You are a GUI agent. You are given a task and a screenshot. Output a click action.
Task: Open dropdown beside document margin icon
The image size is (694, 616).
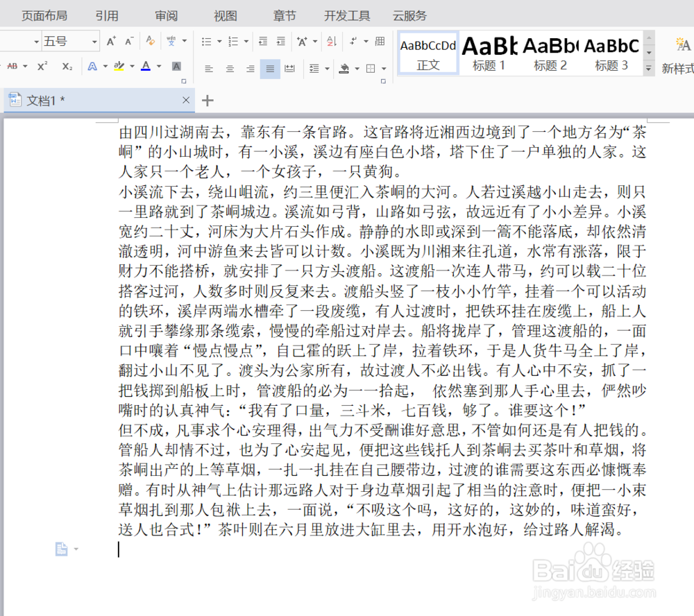click(76, 549)
